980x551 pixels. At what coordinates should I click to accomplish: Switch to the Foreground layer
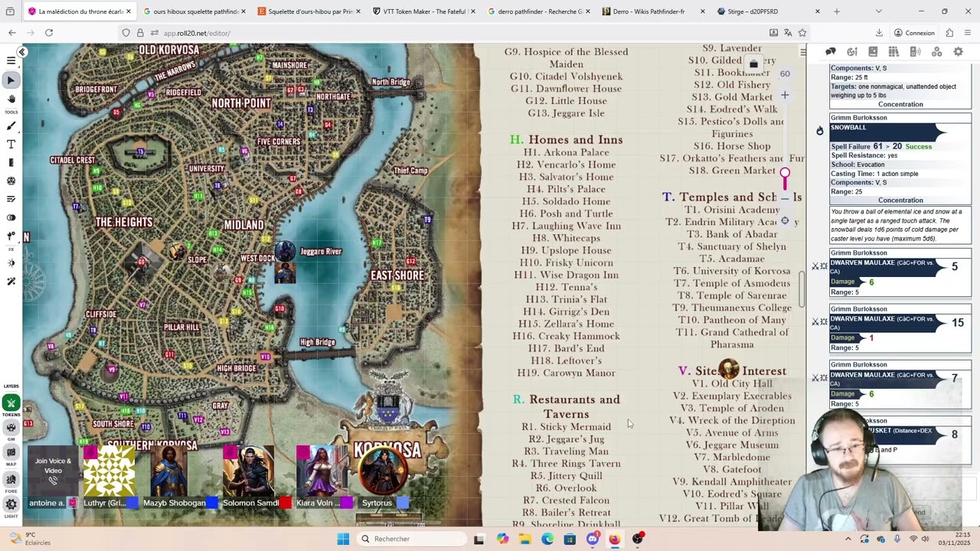point(11,479)
